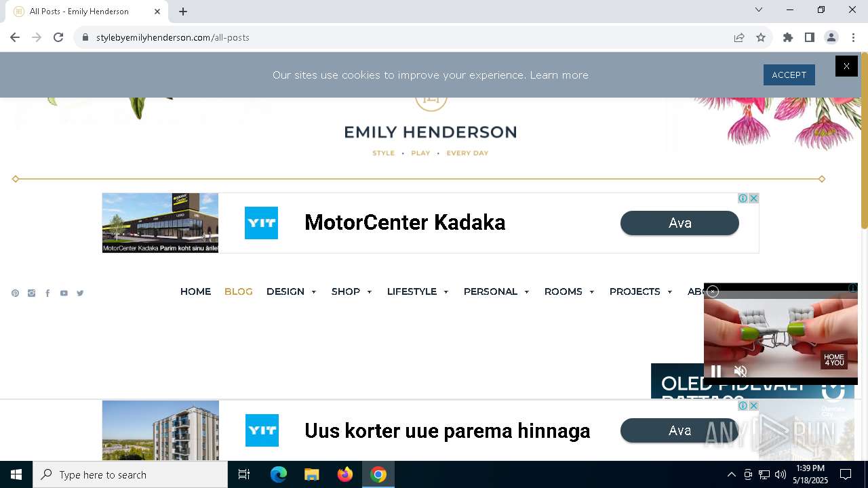Toggle the browser side panel
868x488 pixels.
tap(810, 37)
